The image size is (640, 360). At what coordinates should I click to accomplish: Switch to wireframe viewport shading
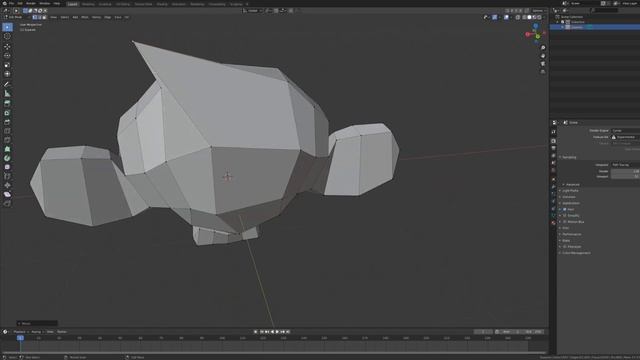524,17
